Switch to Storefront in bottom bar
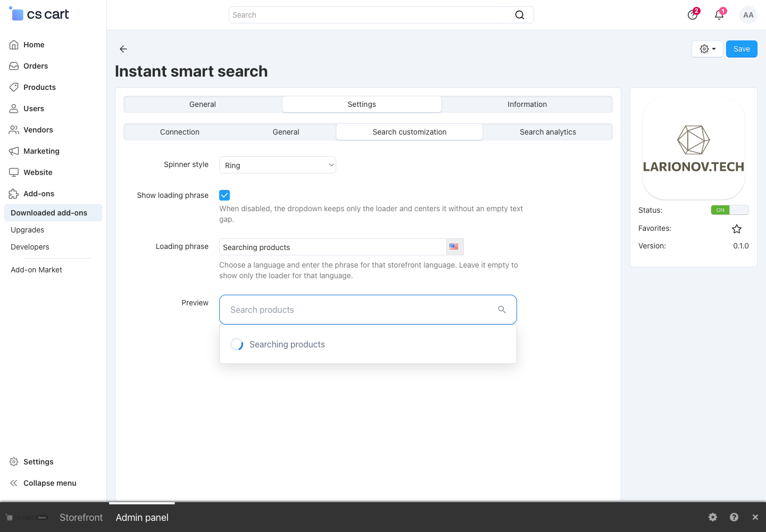Screen dimensions: 766x532 [81, 518]
